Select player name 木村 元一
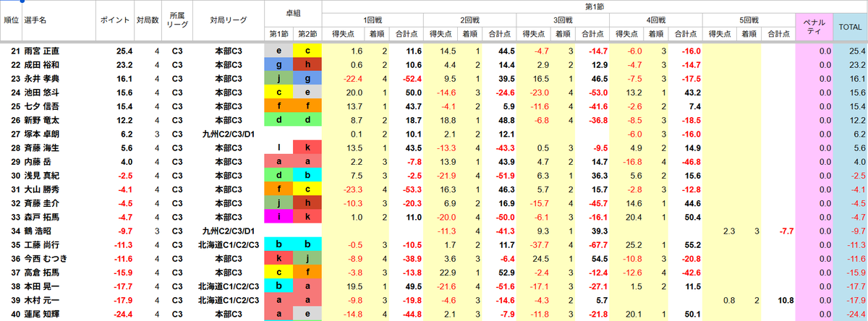This screenshot has width=868, height=321. point(41,300)
